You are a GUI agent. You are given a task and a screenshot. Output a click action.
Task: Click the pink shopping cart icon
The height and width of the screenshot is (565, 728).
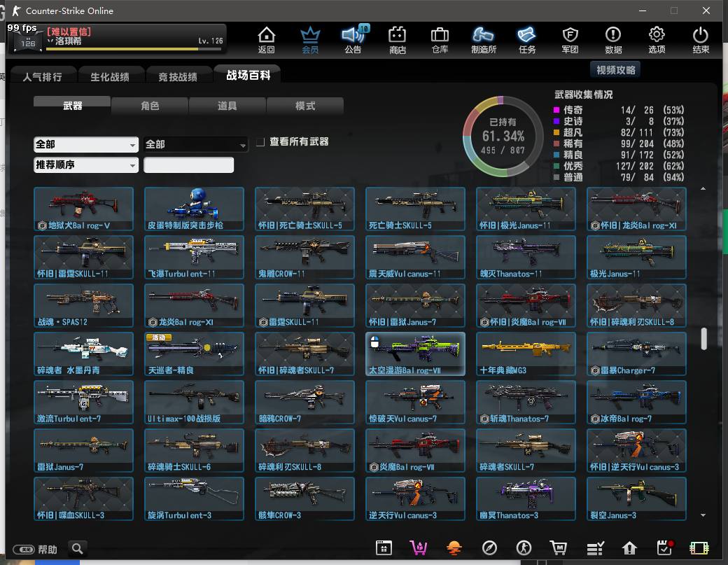[x=419, y=548]
